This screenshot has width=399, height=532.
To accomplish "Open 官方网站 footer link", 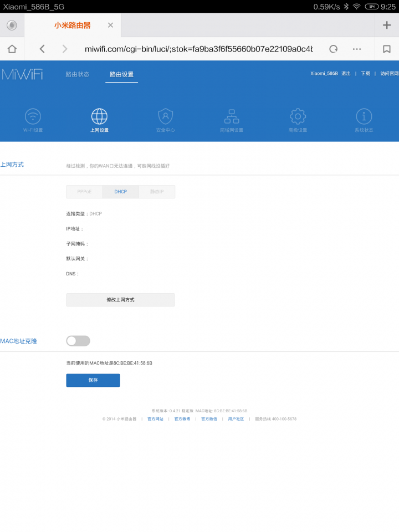I will (x=155, y=419).
